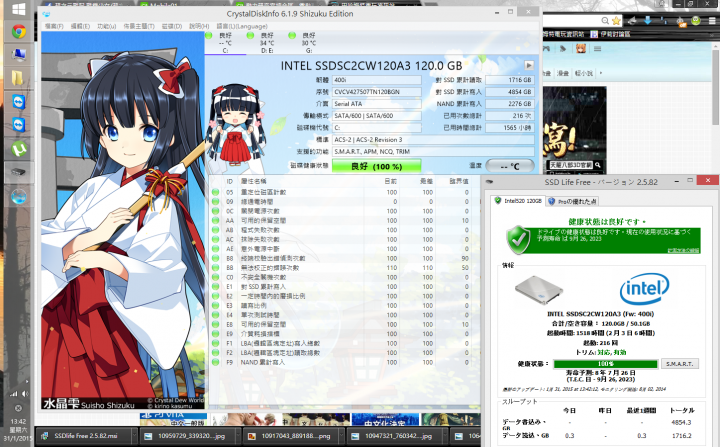720x447 pixels.
Task: Open the 佈景主題(T) menu
Action: click(x=139, y=26)
